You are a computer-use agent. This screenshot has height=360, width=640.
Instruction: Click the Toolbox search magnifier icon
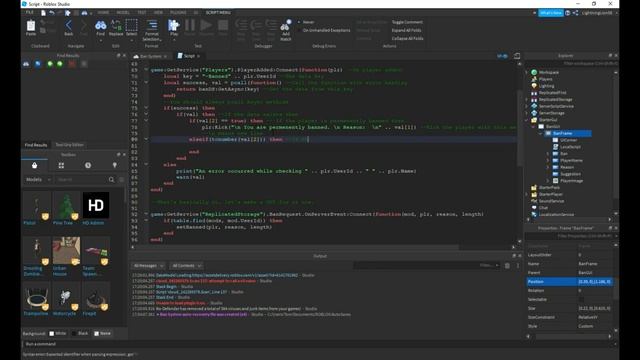(x=111, y=180)
